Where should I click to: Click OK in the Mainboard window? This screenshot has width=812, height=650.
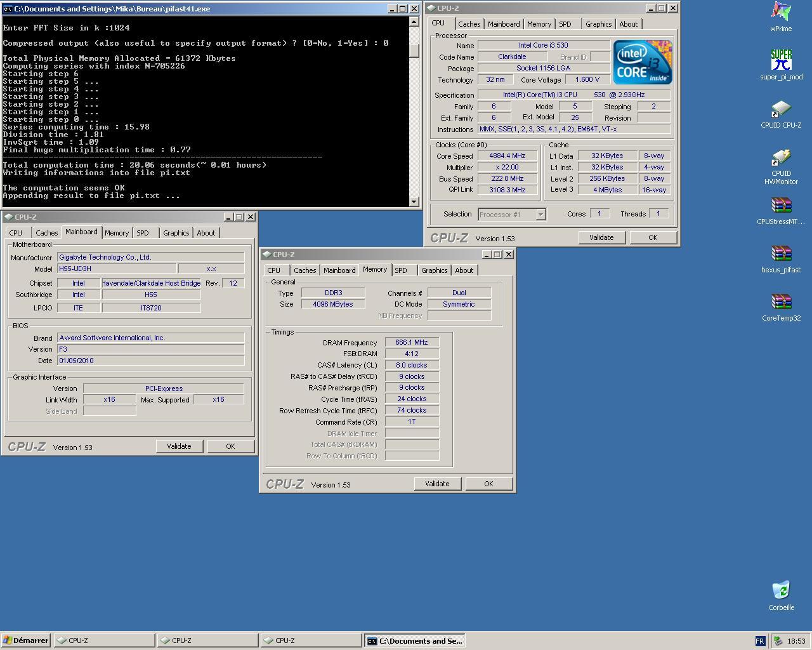point(230,446)
